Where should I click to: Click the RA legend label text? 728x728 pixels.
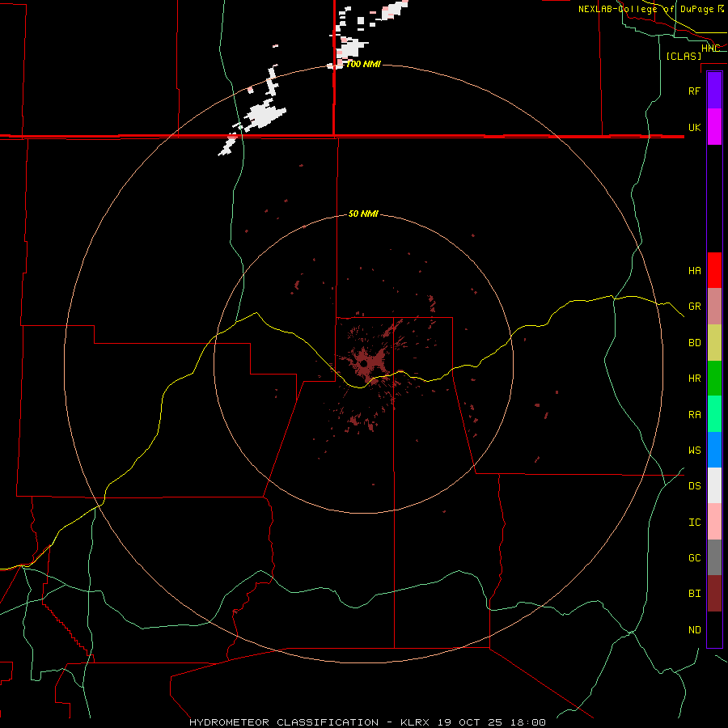pos(694,415)
